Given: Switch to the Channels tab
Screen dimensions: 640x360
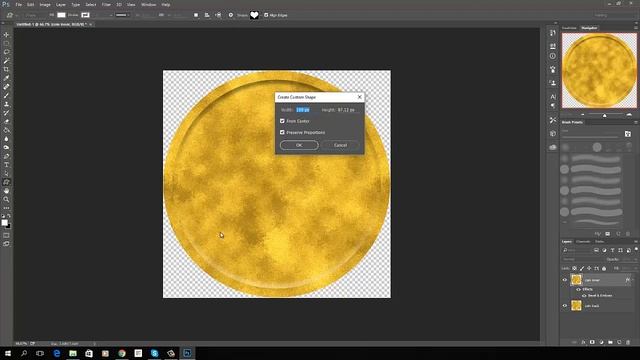Looking at the screenshot, I should pyautogui.click(x=583, y=242).
